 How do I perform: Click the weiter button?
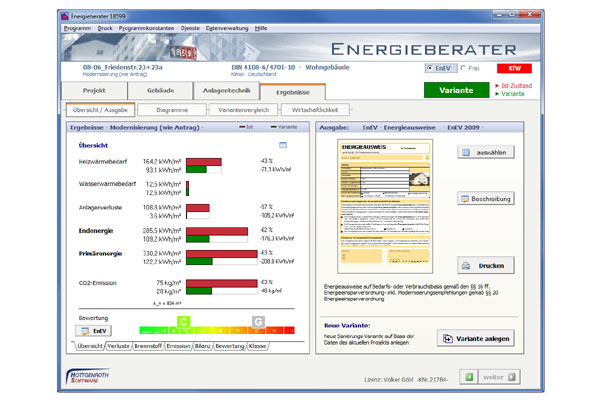point(499,377)
